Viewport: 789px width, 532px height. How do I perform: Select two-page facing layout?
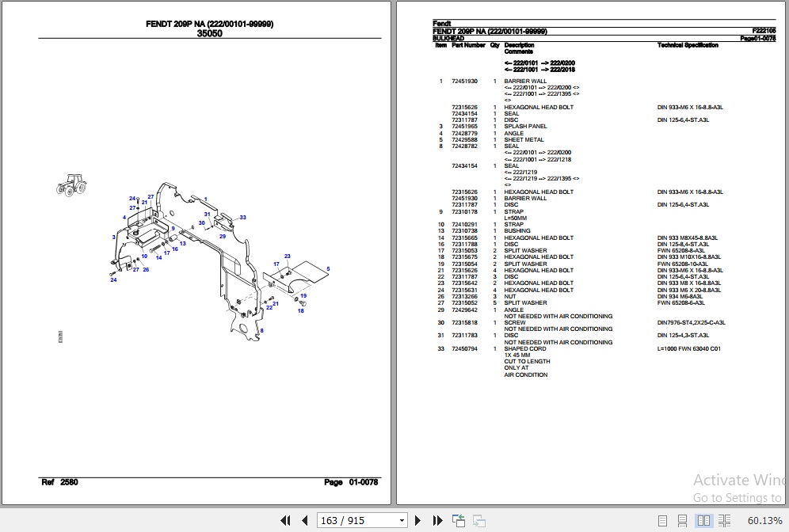[703, 520]
